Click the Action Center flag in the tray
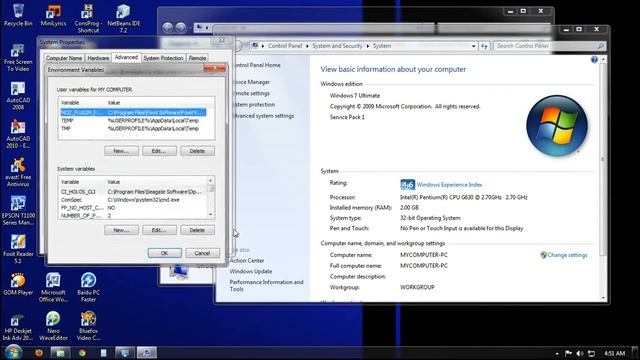 click(x=568, y=353)
